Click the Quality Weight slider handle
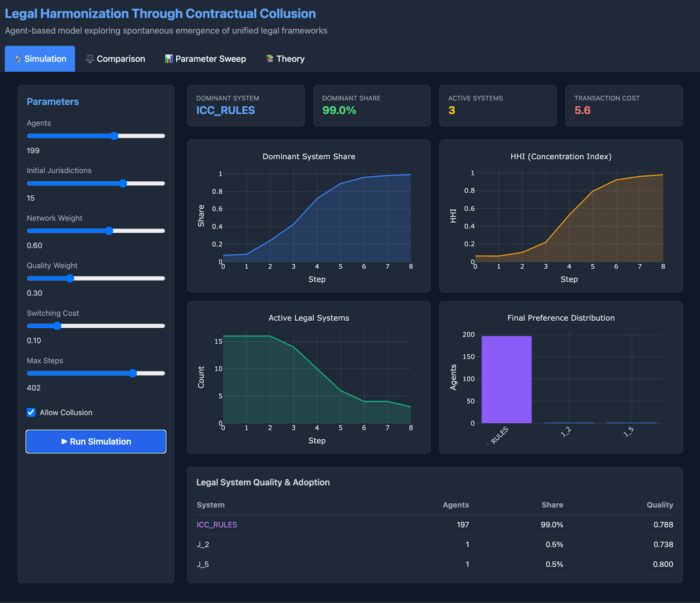This screenshot has height=603, width=700. coord(69,278)
